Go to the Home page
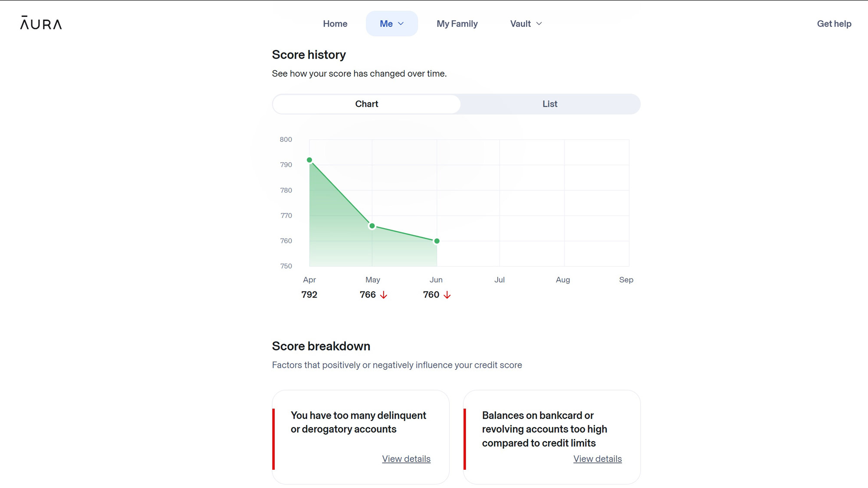 coord(335,24)
